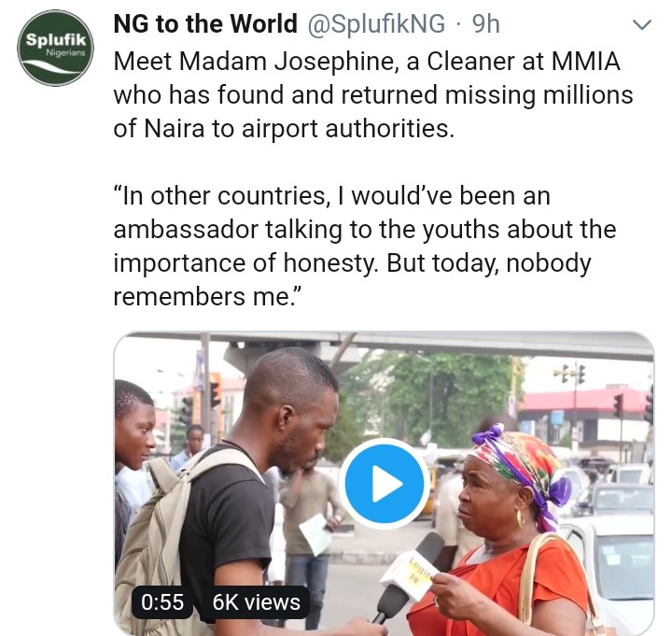This screenshot has width=672, height=636.
Task: Tap the woman in orange in video
Action: click(x=523, y=560)
